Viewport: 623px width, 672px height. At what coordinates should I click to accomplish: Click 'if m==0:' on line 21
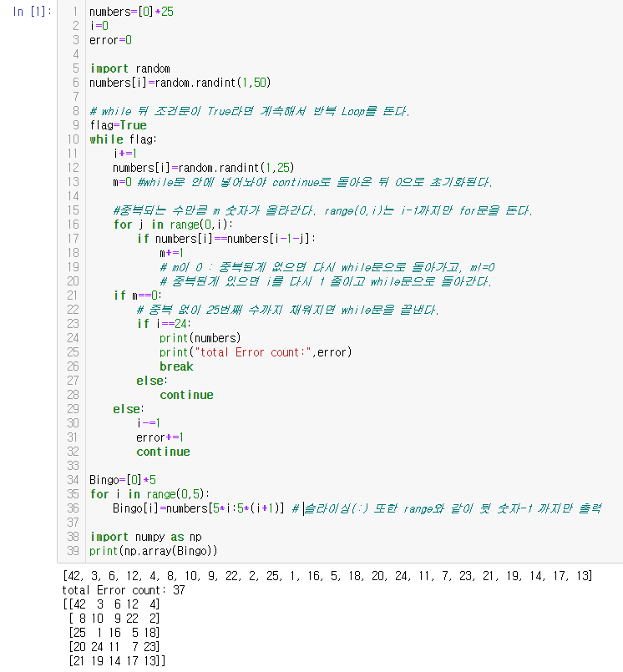[x=137, y=296]
